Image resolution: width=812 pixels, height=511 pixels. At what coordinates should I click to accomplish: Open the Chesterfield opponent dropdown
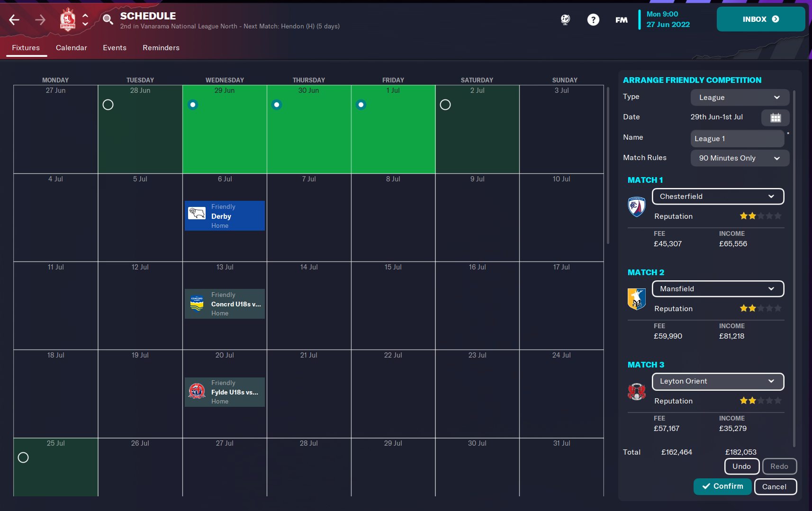718,197
